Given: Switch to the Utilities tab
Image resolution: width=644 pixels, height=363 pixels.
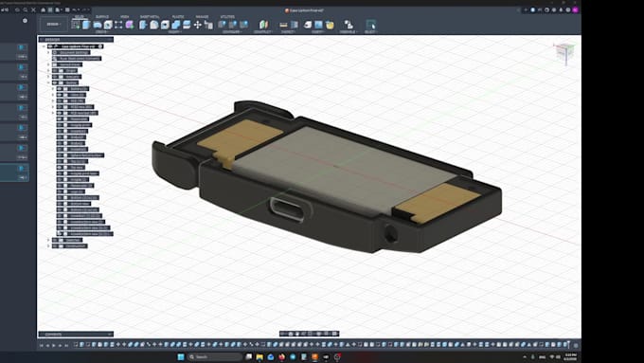Looking at the screenshot, I should (227, 17).
